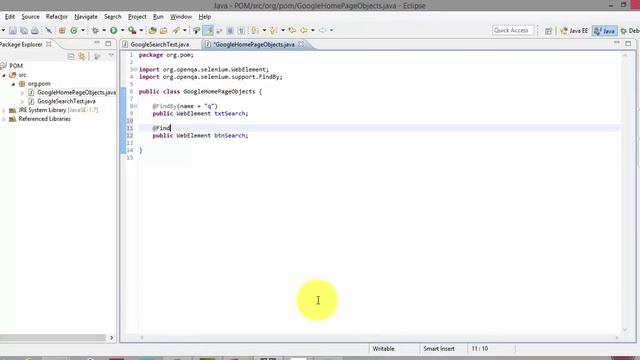
Task: Open the Back history dropdown arrow
Action: pyautogui.click(x=313, y=31)
